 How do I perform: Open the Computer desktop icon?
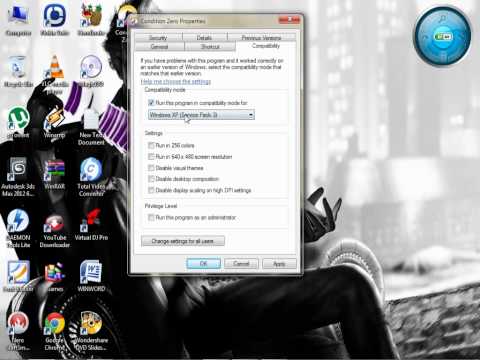tap(18, 19)
